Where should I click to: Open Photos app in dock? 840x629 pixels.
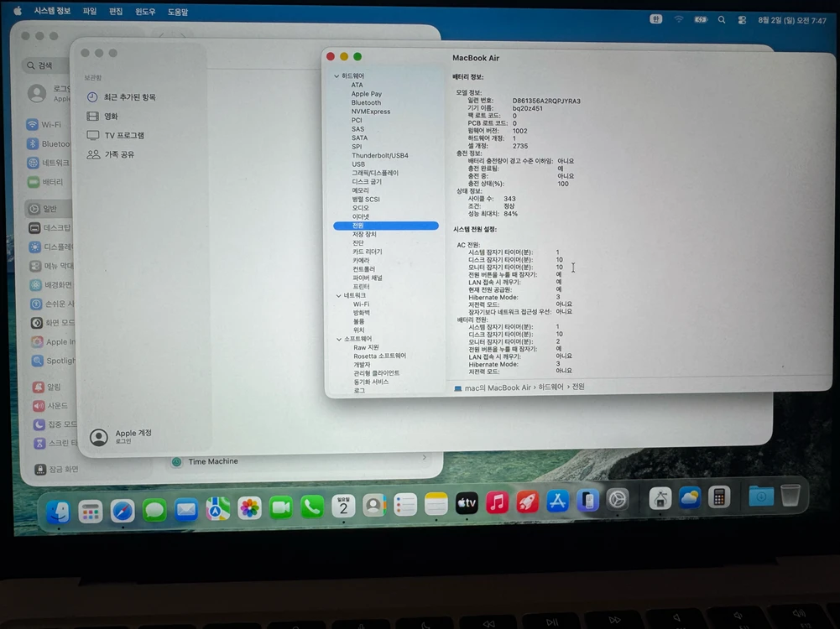click(249, 507)
